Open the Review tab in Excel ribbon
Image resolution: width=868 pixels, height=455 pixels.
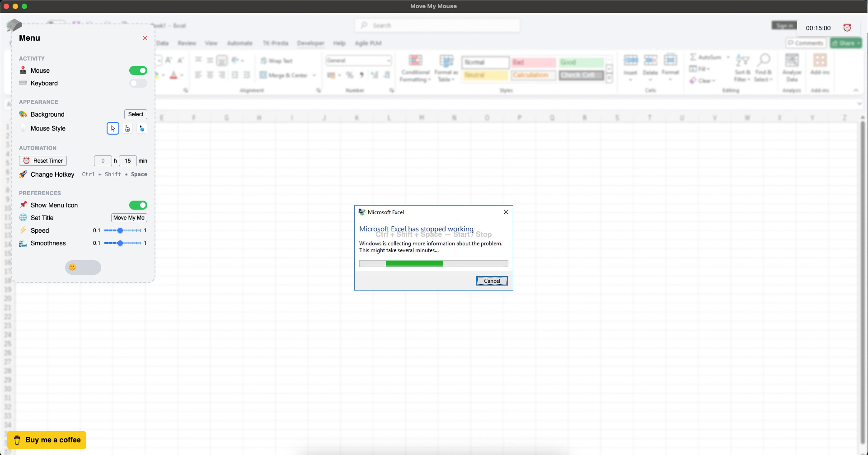(187, 43)
